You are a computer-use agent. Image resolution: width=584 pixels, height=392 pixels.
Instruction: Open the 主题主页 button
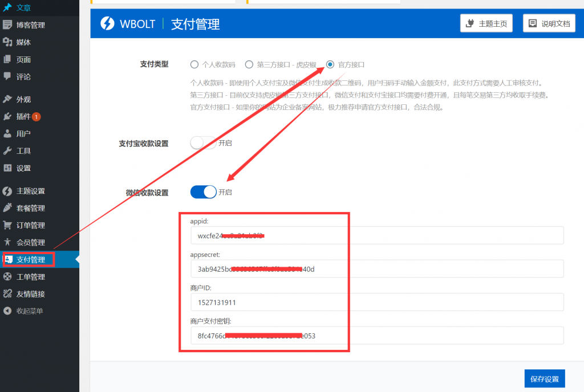tap(486, 23)
